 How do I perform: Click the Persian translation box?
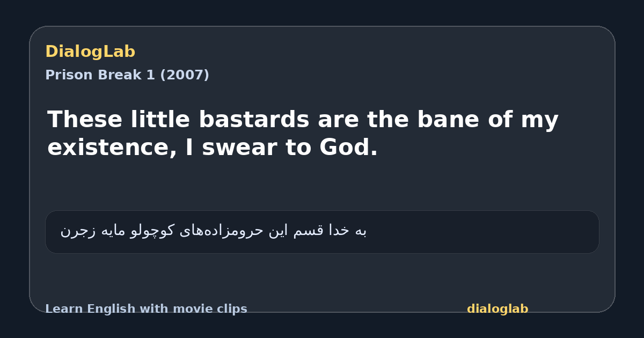click(x=322, y=232)
